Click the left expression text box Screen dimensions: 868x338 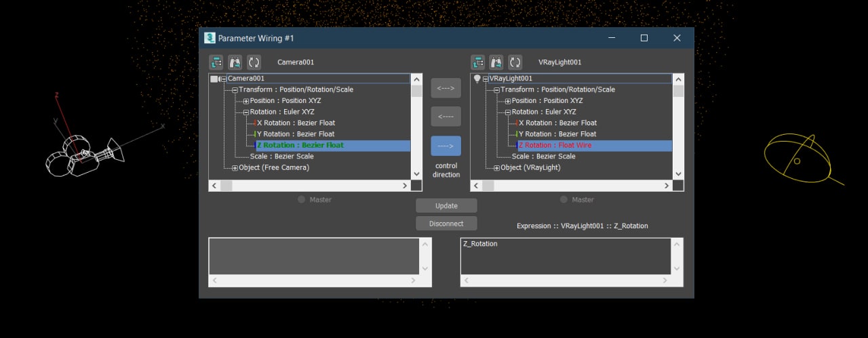[315, 255]
